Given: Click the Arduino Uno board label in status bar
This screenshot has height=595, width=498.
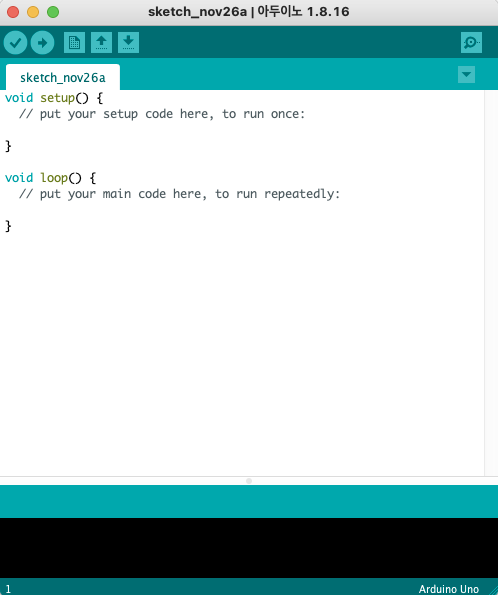Looking at the screenshot, I should point(449,589).
